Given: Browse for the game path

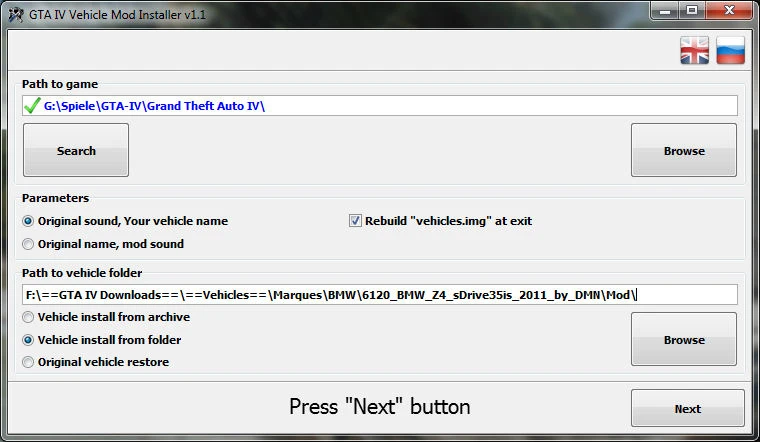Looking at the screenshot, I should (684, 150).
